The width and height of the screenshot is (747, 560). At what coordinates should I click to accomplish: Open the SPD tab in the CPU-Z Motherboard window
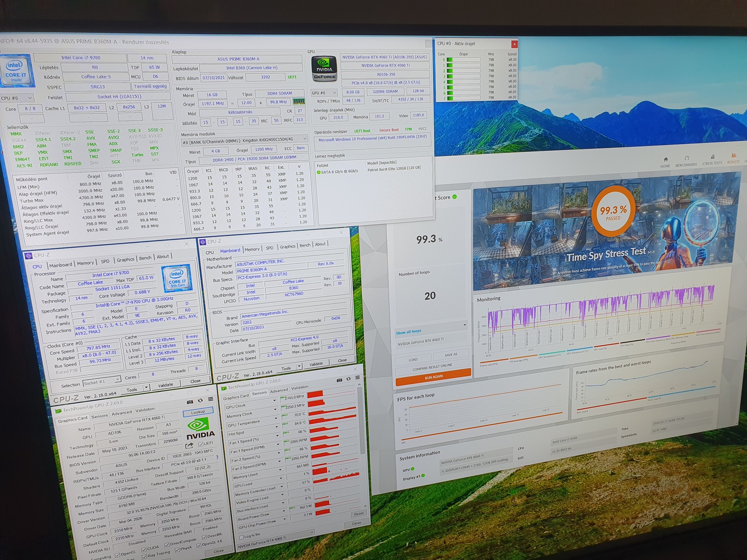tap(269, 248)
